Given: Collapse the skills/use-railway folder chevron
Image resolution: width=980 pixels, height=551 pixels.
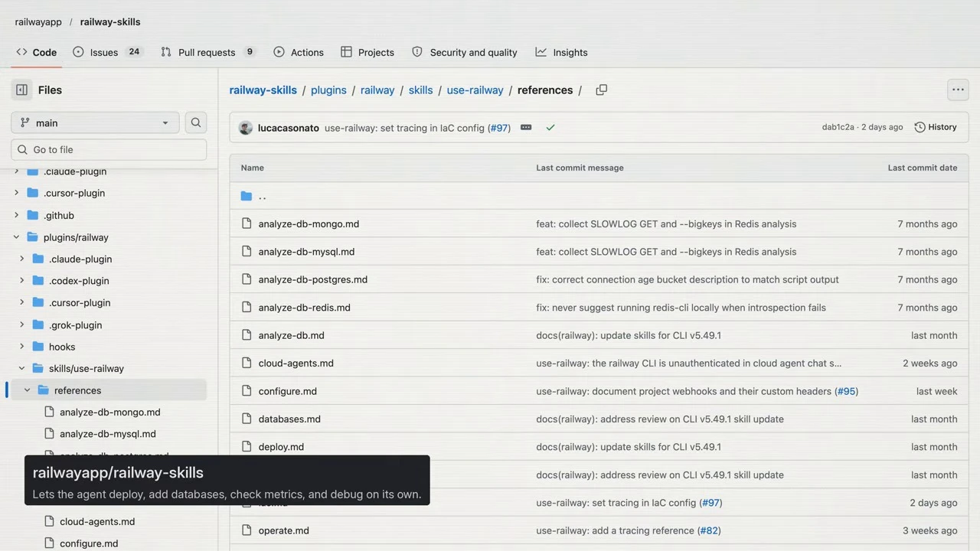Looking at the screenshot, I should tap(21, 368).
